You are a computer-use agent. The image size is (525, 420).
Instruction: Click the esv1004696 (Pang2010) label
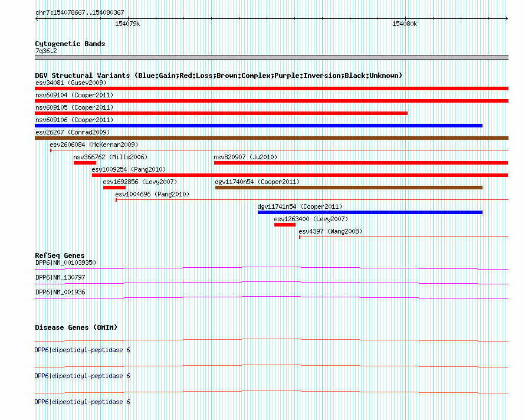click(152, 194)
